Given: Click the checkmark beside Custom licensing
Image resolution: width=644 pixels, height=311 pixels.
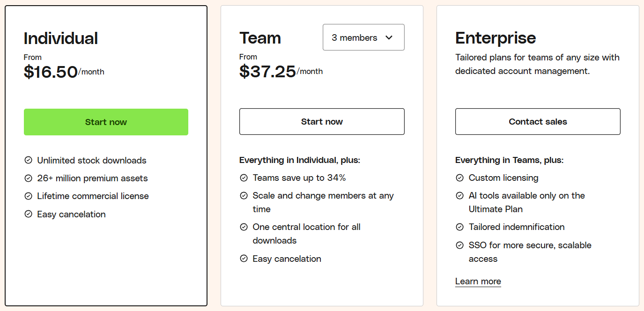Looking at the screenshot, I should pos(459,178).
